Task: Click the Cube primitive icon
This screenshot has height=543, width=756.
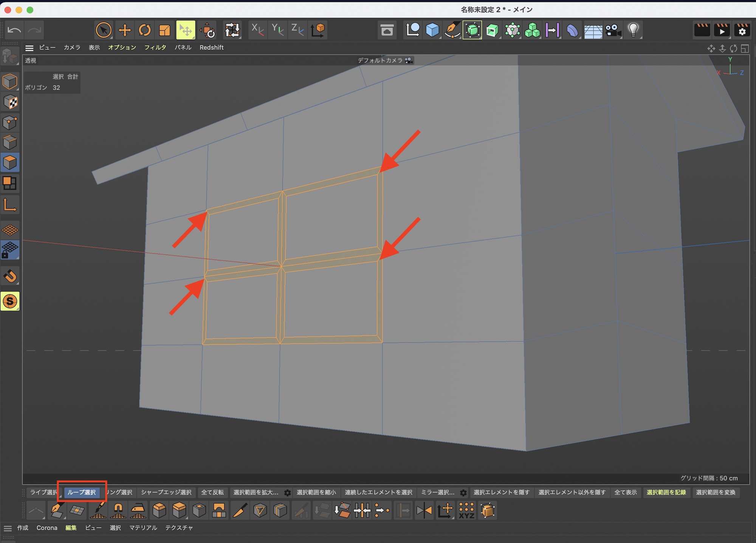Action: pos(432,30)
